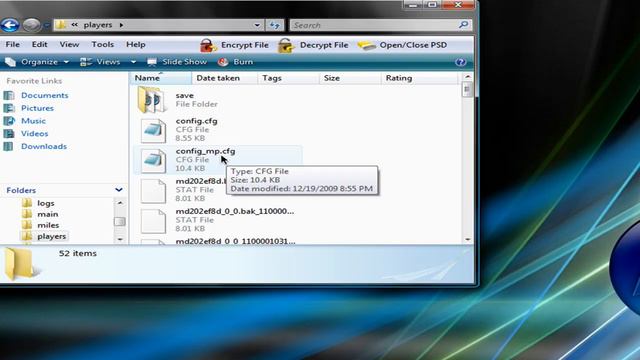640x360 pixels.
Task: Sort by the Tags column header
Action: point(288,78)
